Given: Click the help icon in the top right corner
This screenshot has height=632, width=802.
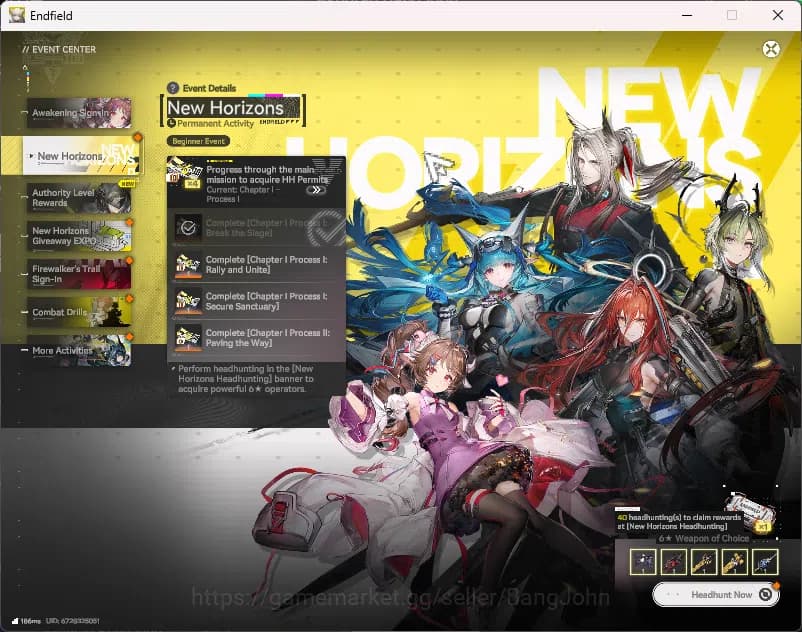Looking at the screenshot, I should pos(770,48).
